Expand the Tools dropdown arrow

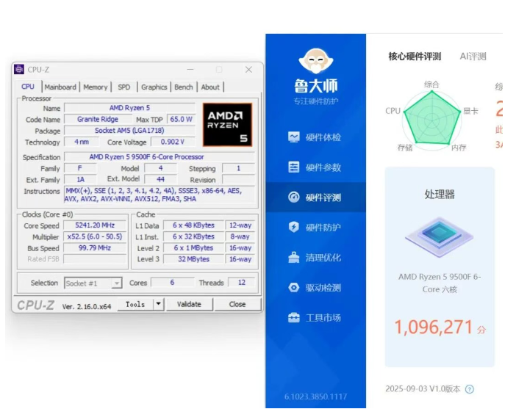[x=158, y=304]
